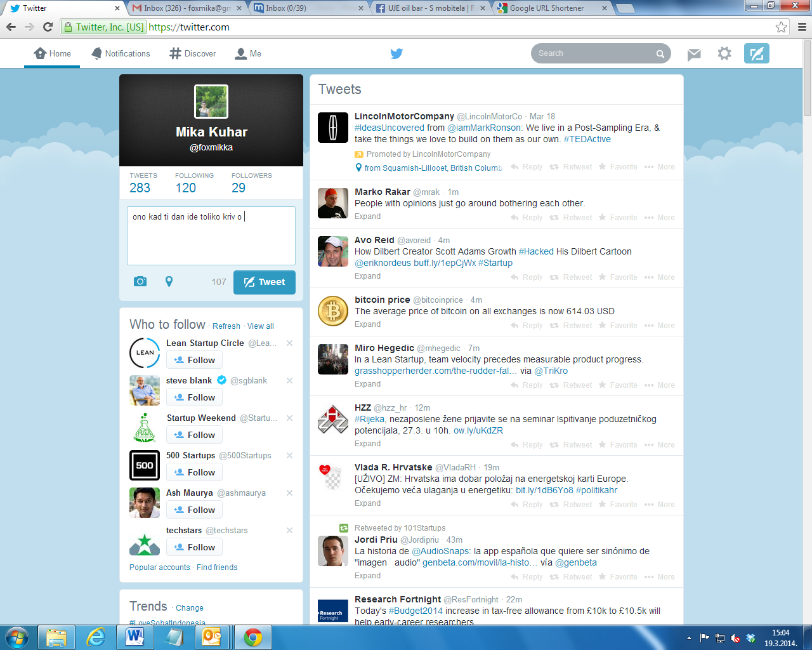This screenshot has height=650, width=812.
Task: Expand the Vlada R. Hrvatske tweet
Action: tap(368, 503)
